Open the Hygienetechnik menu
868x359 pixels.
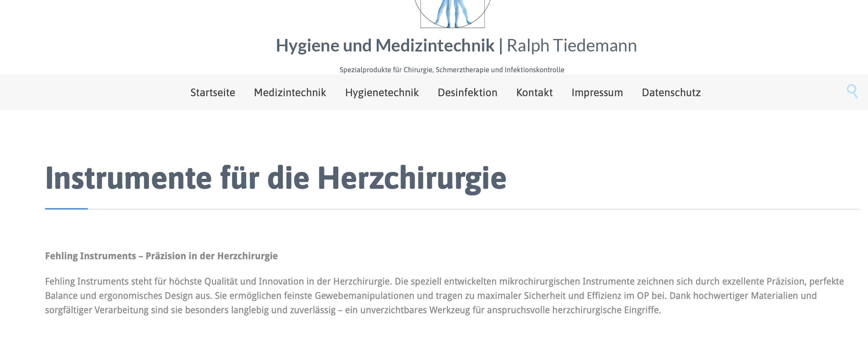(x=381, y=93)
